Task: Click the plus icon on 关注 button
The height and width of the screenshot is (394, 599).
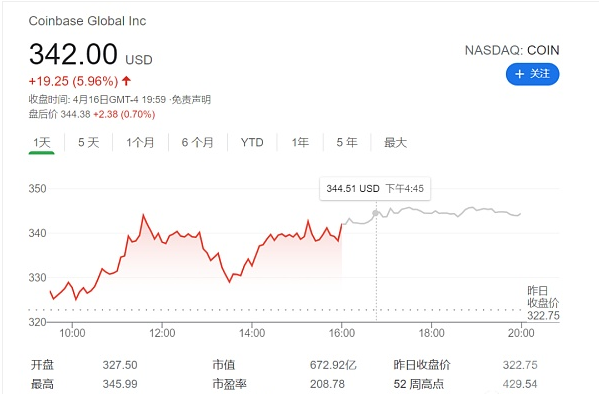Action: (520, 74)
